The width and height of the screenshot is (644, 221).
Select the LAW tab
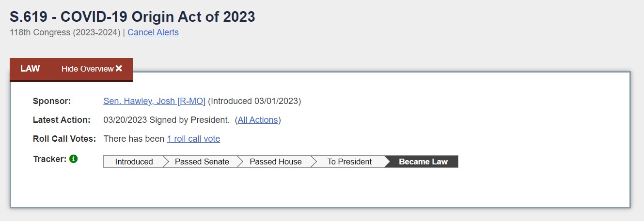30,69
